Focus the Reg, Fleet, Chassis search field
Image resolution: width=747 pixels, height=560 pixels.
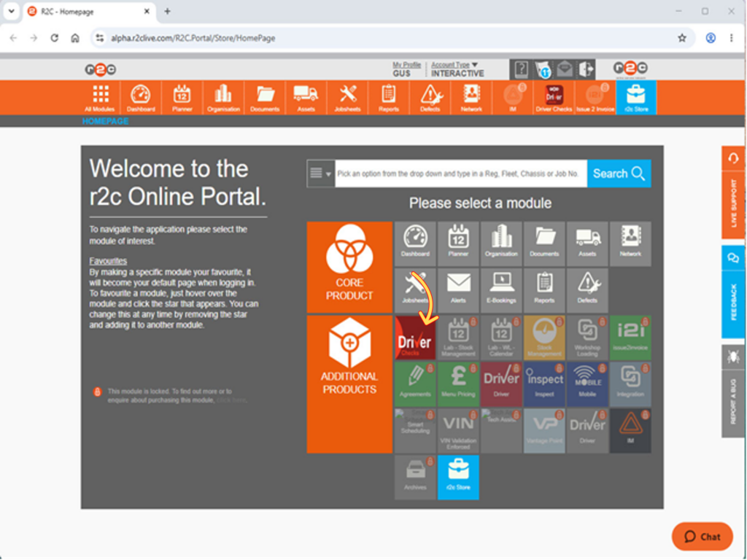pyautogui.click(x=461, y=174)
